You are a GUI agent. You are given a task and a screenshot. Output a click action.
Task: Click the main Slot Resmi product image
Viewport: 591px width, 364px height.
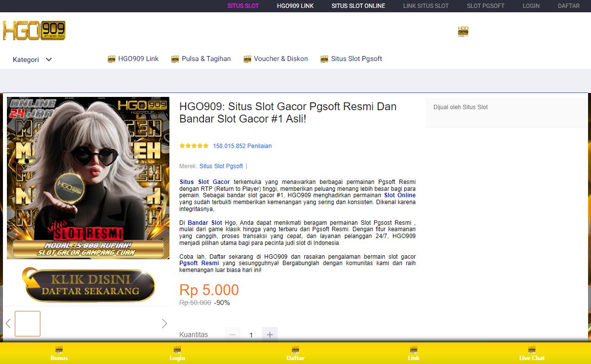[88, 178]
